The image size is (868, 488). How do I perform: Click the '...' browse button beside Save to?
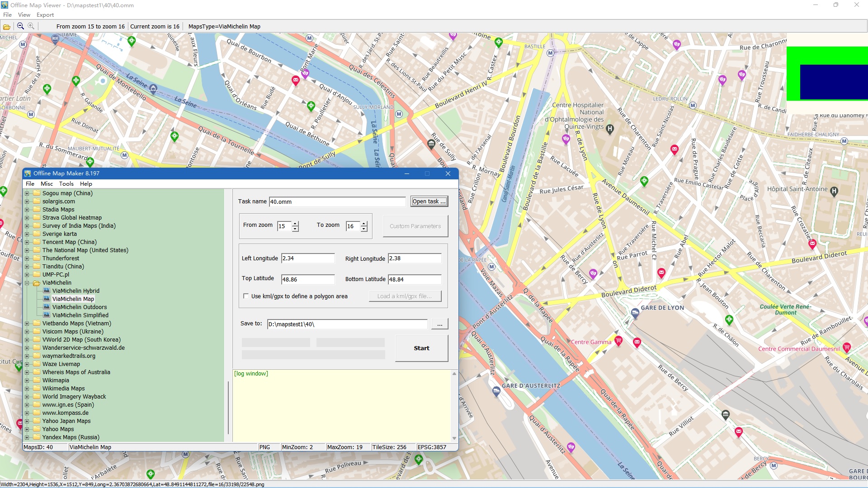439,324
